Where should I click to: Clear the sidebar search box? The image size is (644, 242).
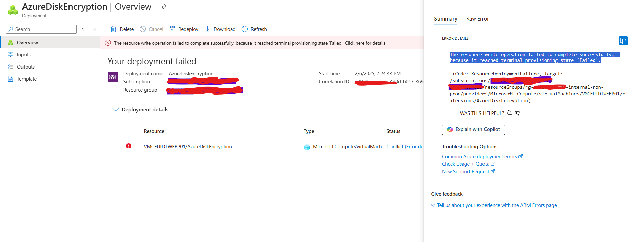point(83,29)
